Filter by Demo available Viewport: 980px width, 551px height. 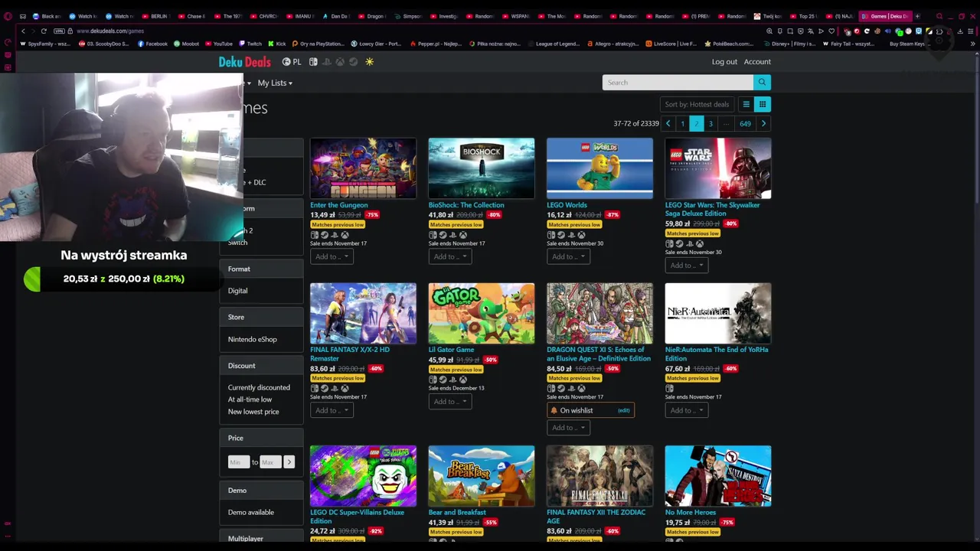251,513
